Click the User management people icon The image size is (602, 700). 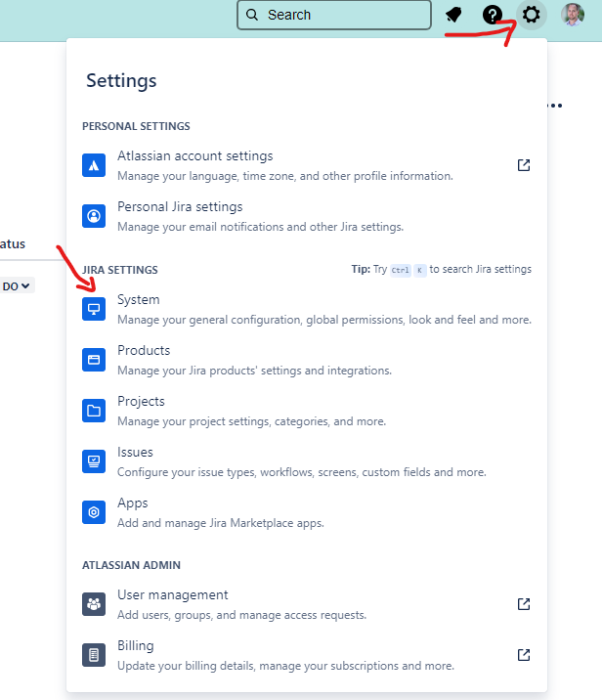pyautogui.click(x=94, y=604)
